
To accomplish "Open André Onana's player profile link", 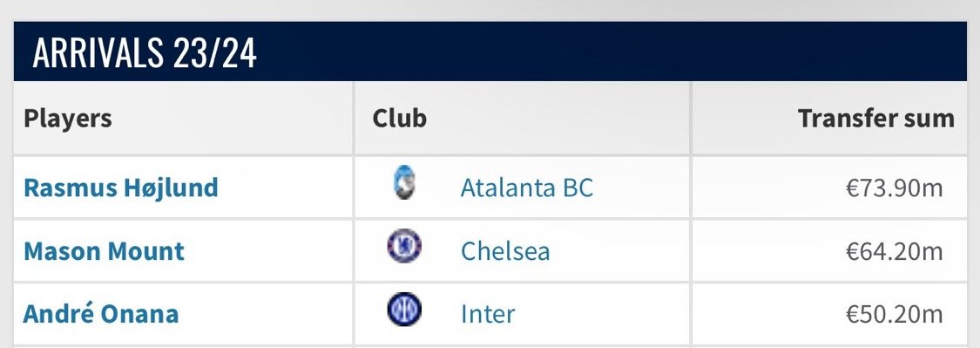I will (x=101, y=313).
